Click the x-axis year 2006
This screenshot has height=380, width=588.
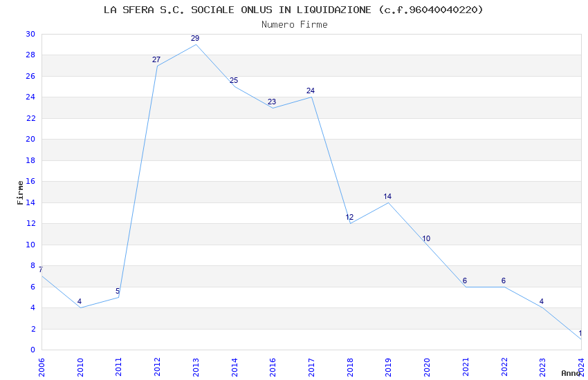pyautogui.click(x=42, y=367)
